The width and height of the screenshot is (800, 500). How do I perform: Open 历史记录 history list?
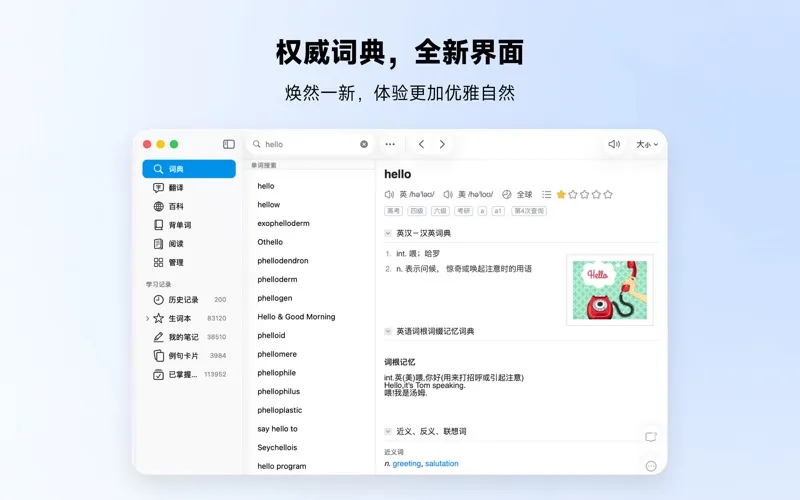pos(189,299)
